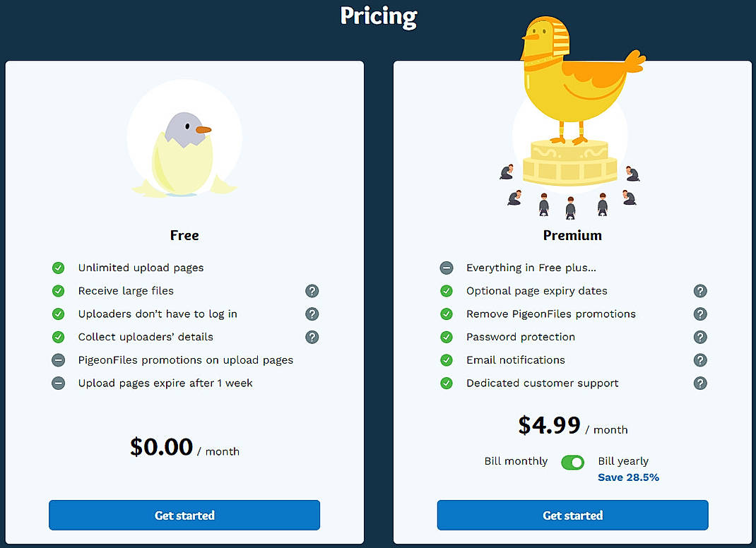Click the Bill monthly label
Image resolution: width=756 pixels, height=548 pixels.
pos(516,461)
